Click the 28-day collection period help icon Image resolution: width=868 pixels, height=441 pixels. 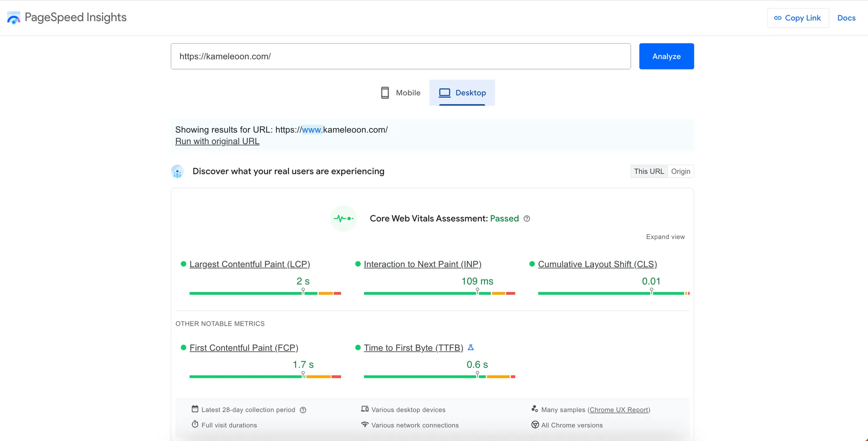pos(303,410)
